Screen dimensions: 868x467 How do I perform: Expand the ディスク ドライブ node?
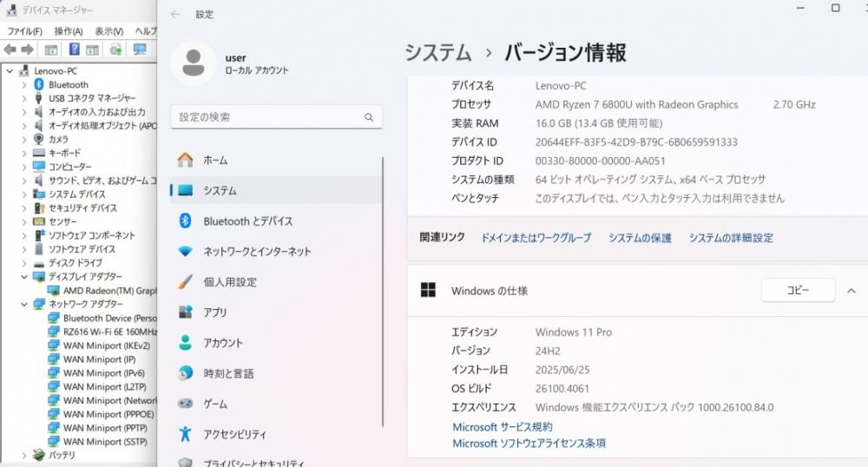tap(24, 263)
